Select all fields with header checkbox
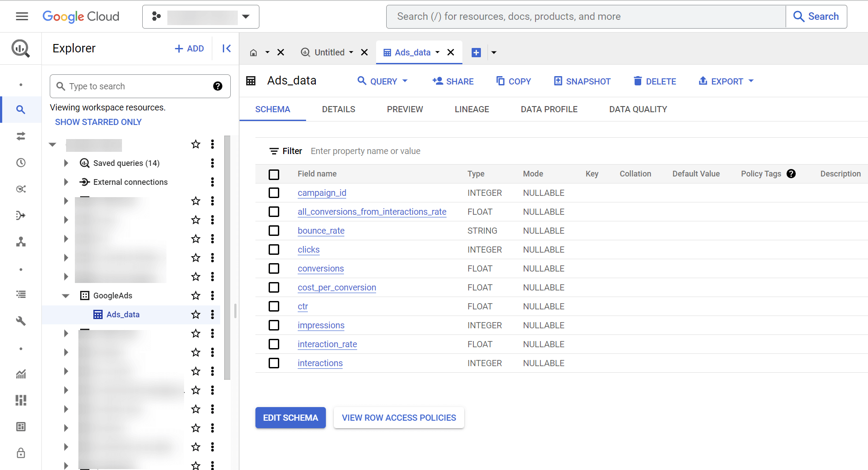 pos(274,174)
